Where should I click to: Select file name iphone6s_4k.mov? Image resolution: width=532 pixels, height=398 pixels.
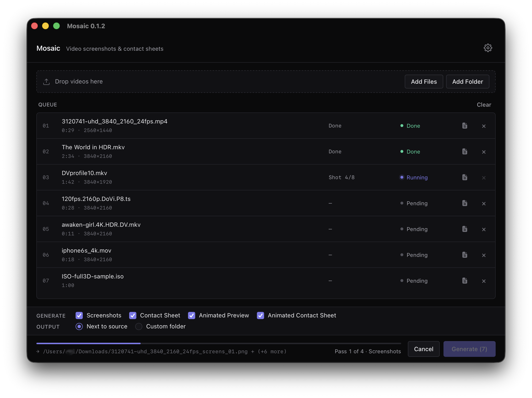pos(86,250)
